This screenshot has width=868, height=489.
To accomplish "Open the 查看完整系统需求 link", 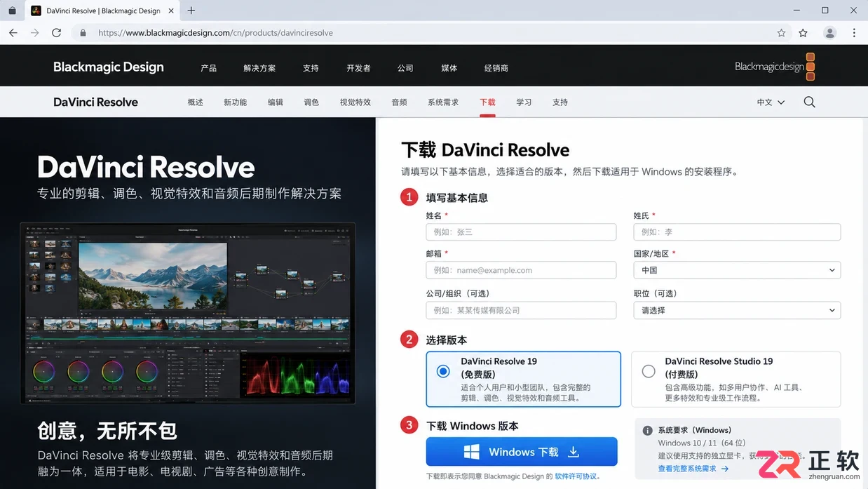I will (693, 469).
